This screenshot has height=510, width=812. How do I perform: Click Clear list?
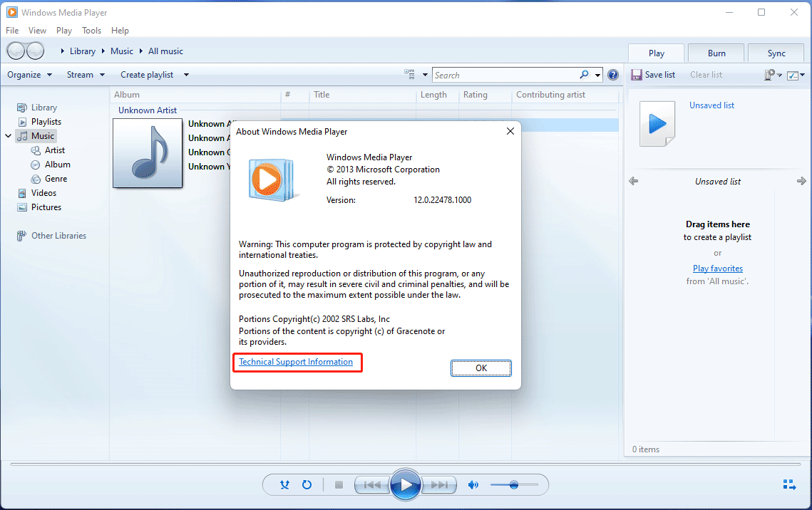(x=706, y=75)
